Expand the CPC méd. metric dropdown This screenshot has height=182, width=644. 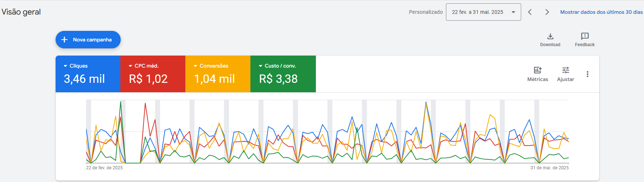pyautogui.click(x=130, y=66)
